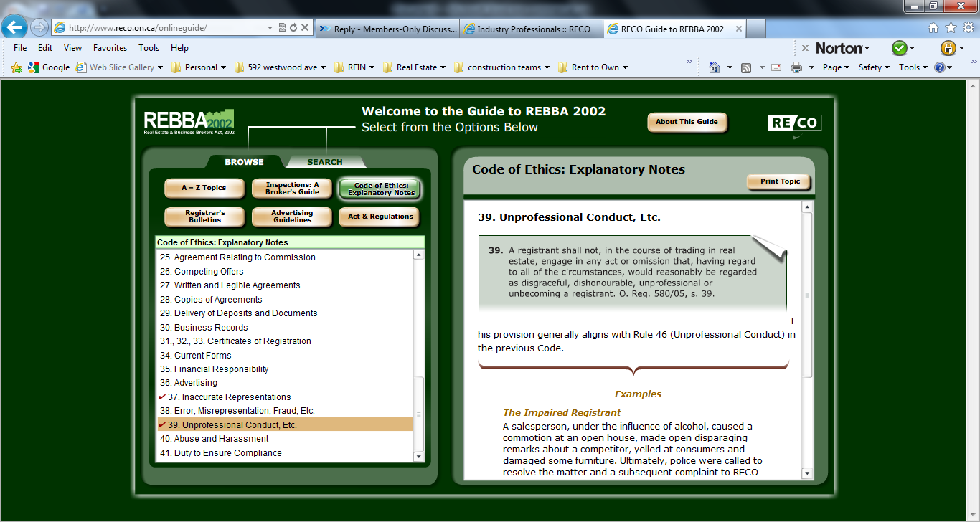This screenshot has width=980, height=522.
Task: Open the Registrar's Bulletins section
Action: coord(205,217)
